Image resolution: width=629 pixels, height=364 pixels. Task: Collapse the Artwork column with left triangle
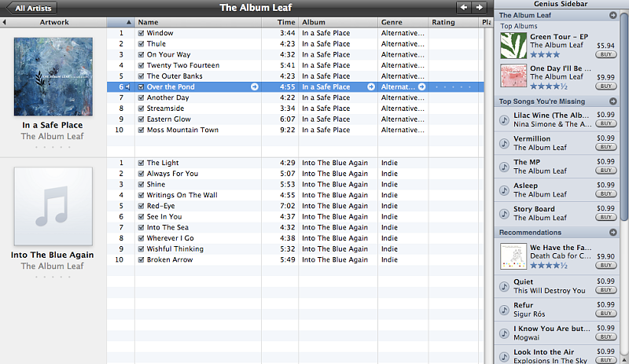4,22
